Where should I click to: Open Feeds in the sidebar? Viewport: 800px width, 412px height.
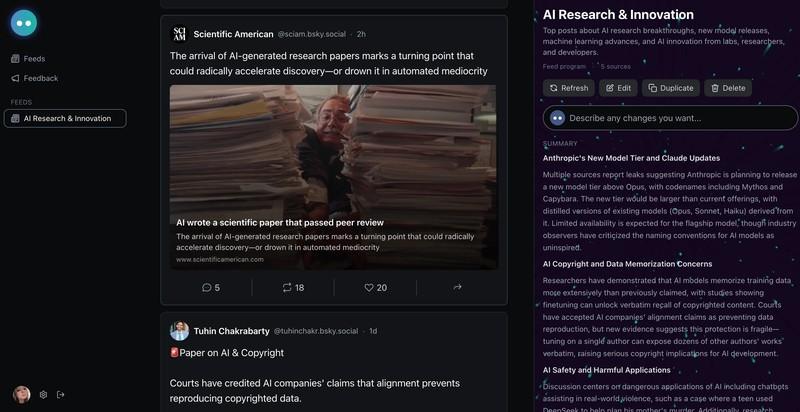(x=34, y=59)
